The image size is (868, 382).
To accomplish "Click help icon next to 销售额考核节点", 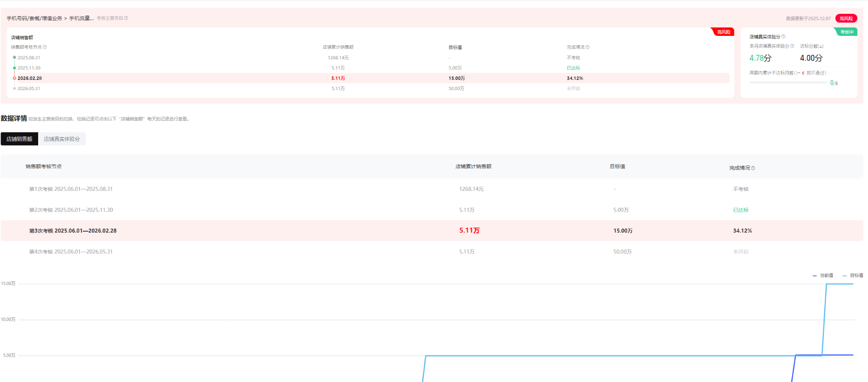I will 45,47.
